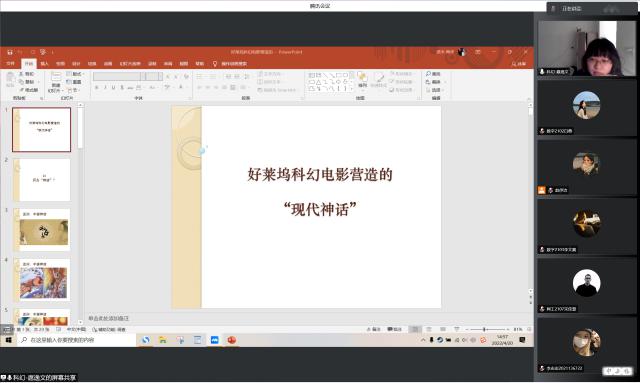This screenshot has width=640, height=383.
Task: Click the zoom slider in status bar
Action: click(488, 329)
